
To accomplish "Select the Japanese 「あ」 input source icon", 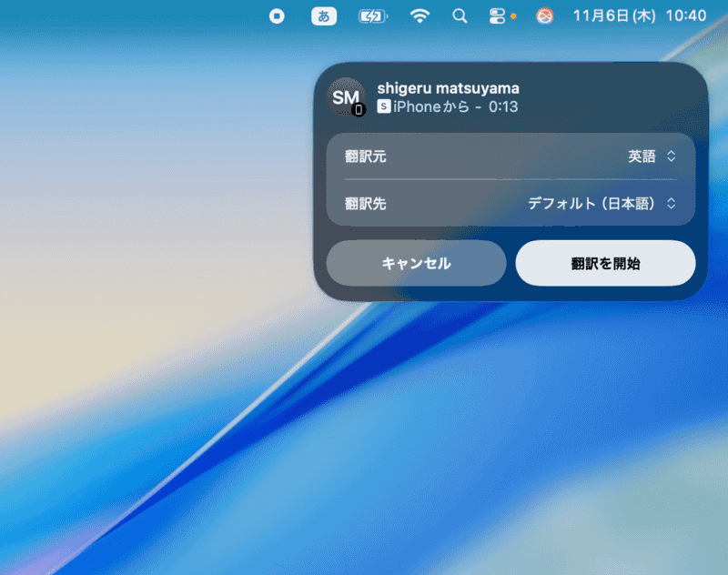I will (x=324, y=15).
